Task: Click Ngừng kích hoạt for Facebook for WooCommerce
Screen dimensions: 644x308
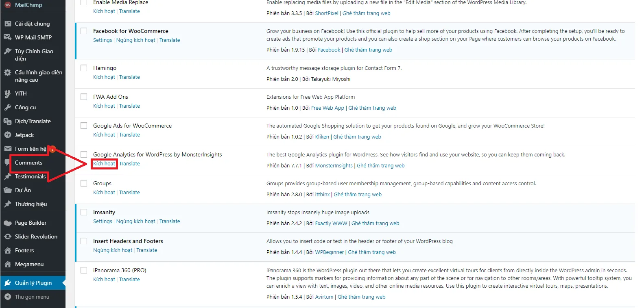Action: coord(136,40)
